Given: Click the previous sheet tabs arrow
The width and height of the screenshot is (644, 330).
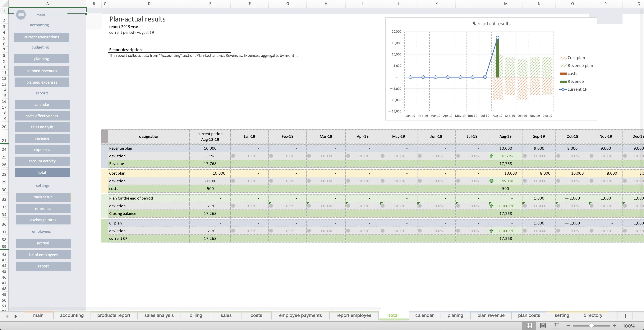Looking at the screenshot, I should 7,316.
